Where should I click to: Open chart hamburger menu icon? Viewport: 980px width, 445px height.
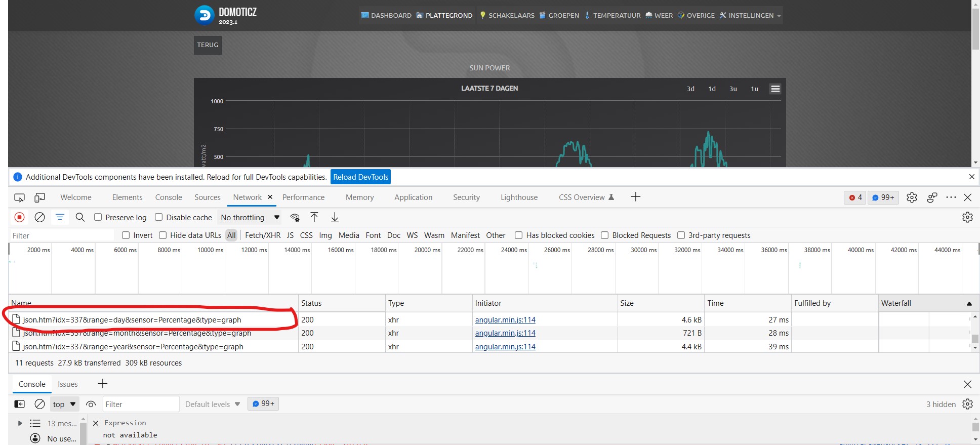tap(775, 89)
